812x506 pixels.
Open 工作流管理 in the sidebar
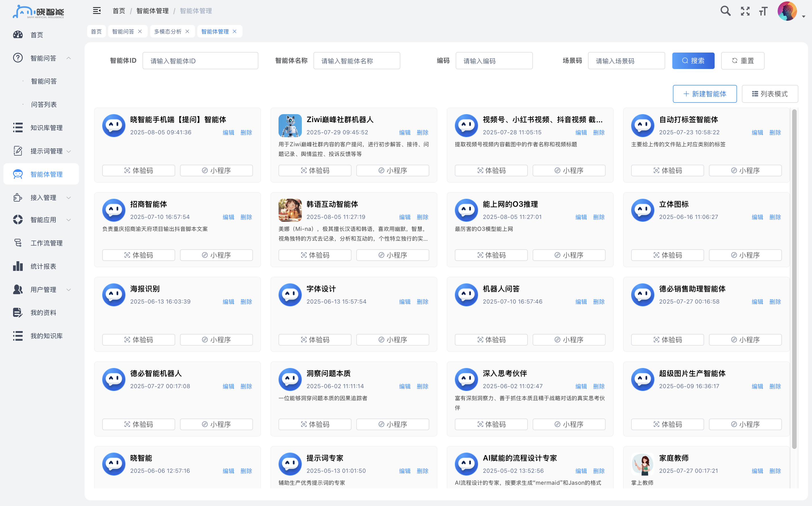pyautogui.click(x=46, y=243)
